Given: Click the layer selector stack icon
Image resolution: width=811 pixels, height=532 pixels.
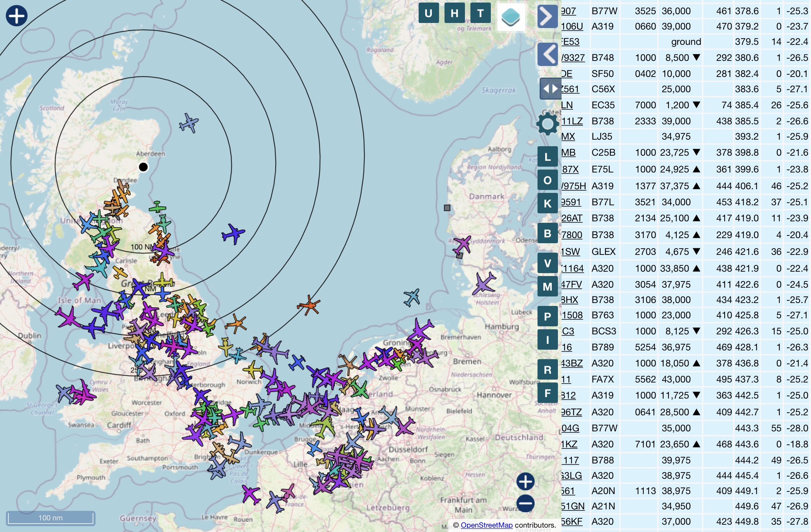Looking at the screenshot, I should (511, 17).
